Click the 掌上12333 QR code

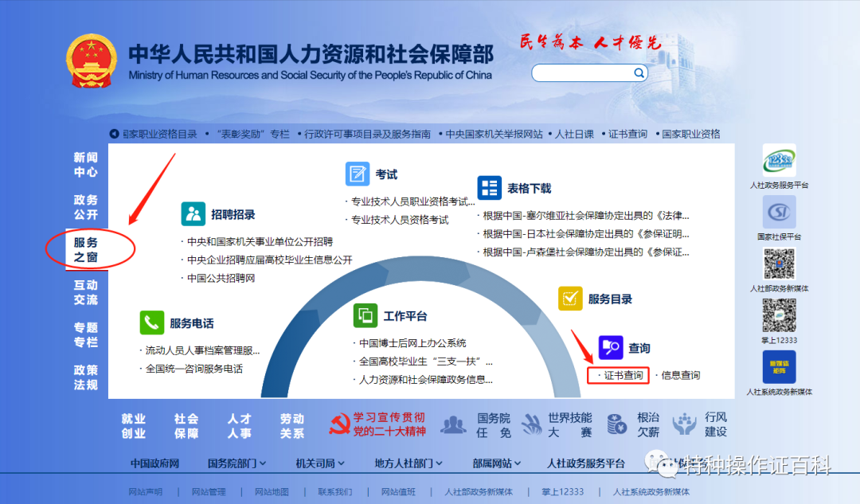pyautogui.click(x=779, y=315)
